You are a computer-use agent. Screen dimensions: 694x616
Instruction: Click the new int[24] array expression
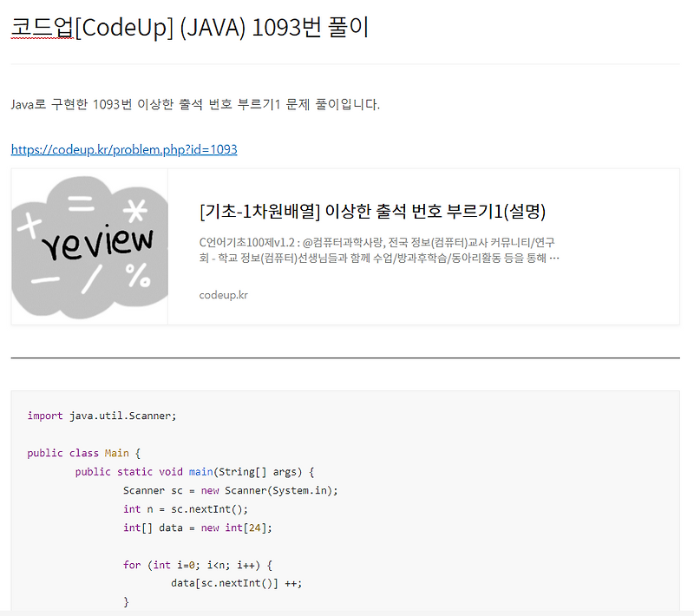[x=234, y=527]
